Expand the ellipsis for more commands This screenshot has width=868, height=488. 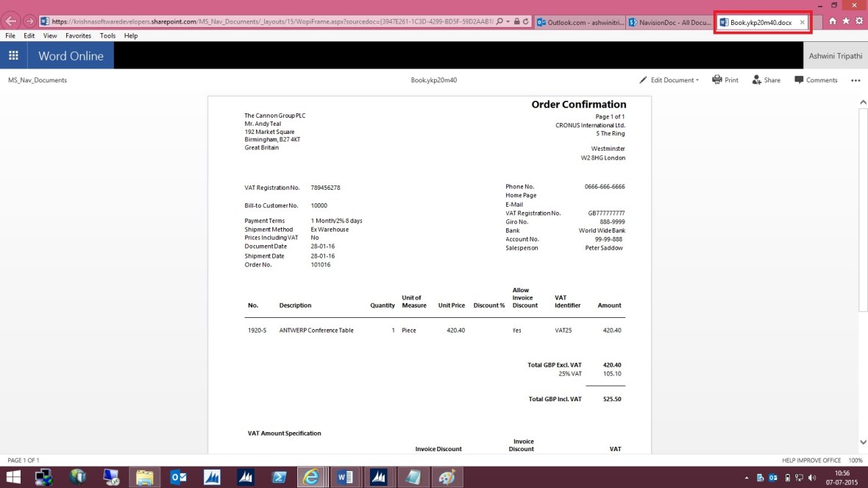point(855,79)
